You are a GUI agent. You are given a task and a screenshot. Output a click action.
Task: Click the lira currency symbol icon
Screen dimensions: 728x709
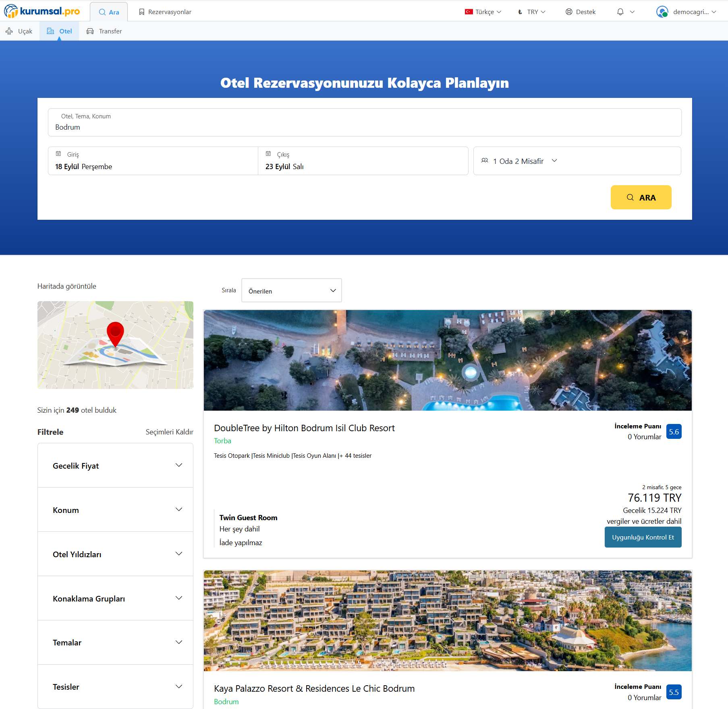520,12
